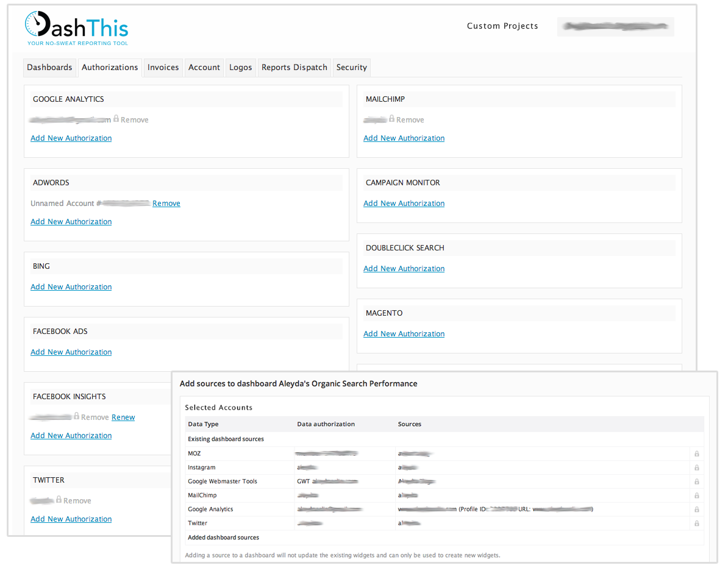Click lock icon on Google Analytics source row

pos(697,509)
